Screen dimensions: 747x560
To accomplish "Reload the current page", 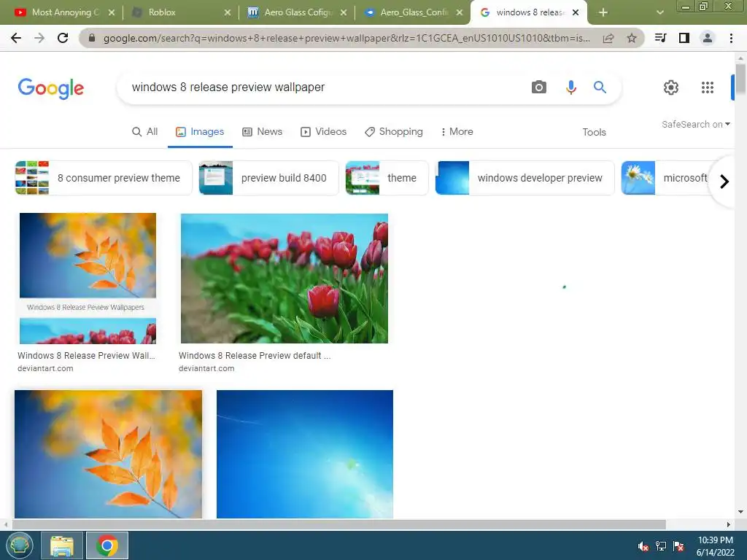I will 63,38.
